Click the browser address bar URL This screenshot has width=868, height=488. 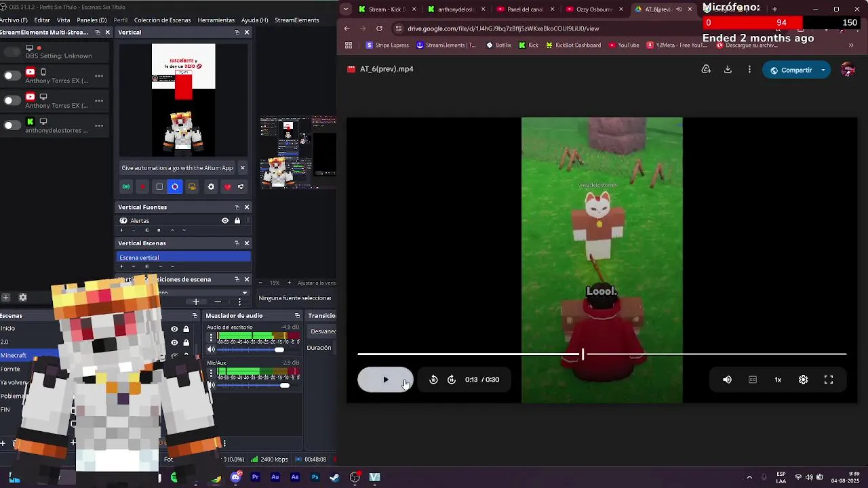(x=503, y=28)
